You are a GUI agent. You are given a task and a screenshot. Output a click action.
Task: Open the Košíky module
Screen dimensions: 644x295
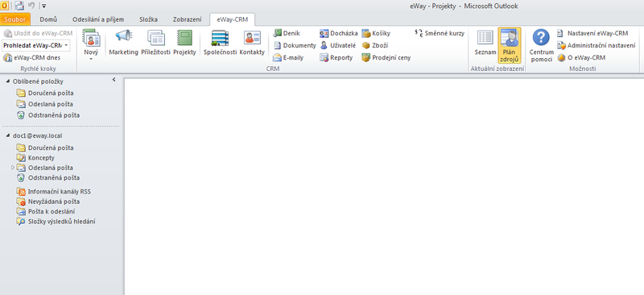point(376,33)
